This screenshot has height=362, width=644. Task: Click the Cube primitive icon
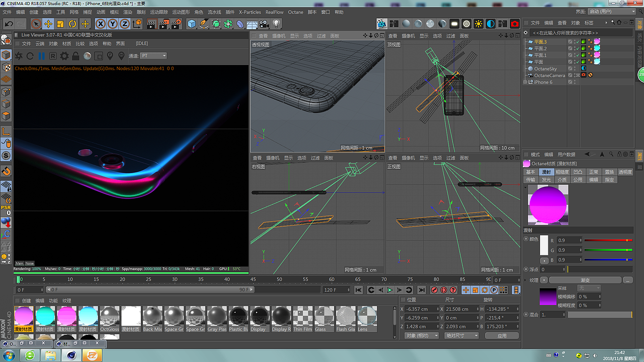[x=192, y=24]
